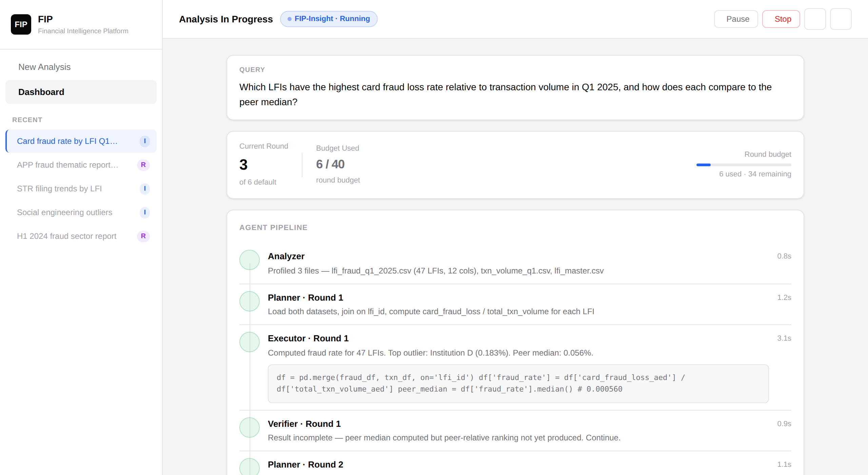Image resolution: width=868 pixels, height=475 pixels.
Task: Click the query text about LFIs
Action: click(505, 95)
